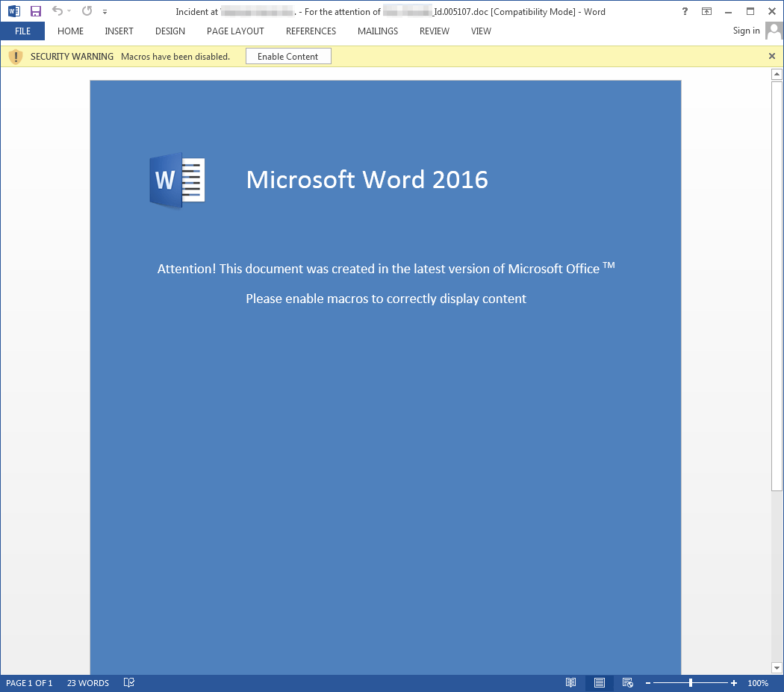784x692 pixels.
Task: Click the vertical scrollbar down arrow
Action: pyautogui.click(x=777, y=667)
